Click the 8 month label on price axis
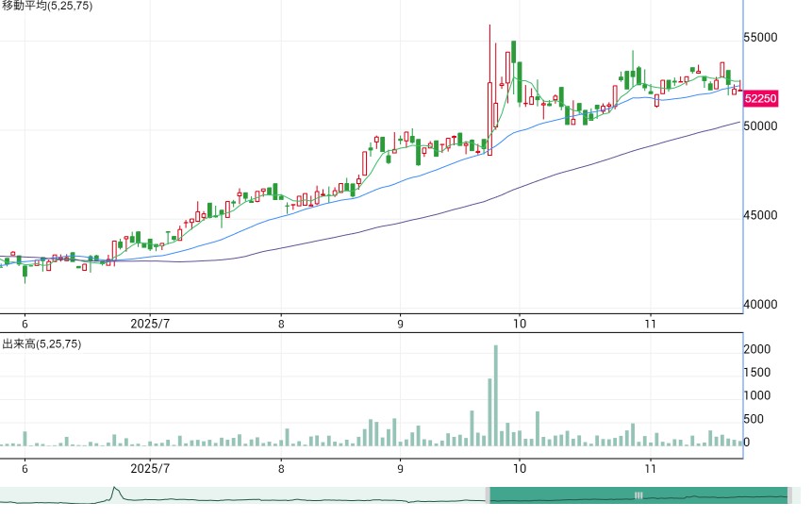812x519 pixels. pos(281,325)
